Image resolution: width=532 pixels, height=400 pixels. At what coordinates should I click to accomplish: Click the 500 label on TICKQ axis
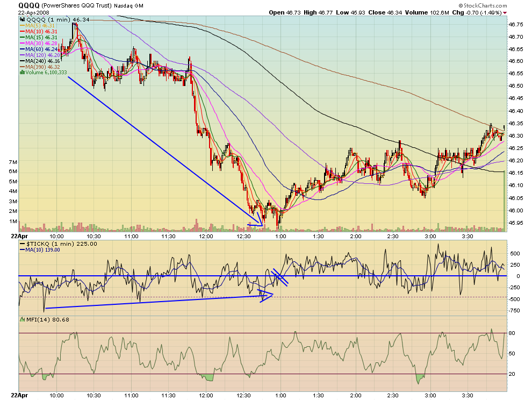[515, 254]
